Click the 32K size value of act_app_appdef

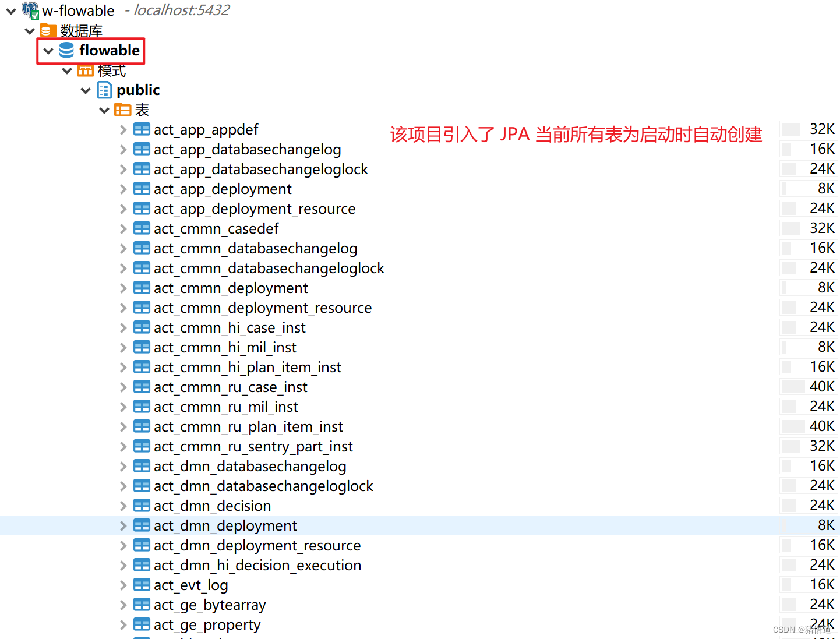[822, 129]
